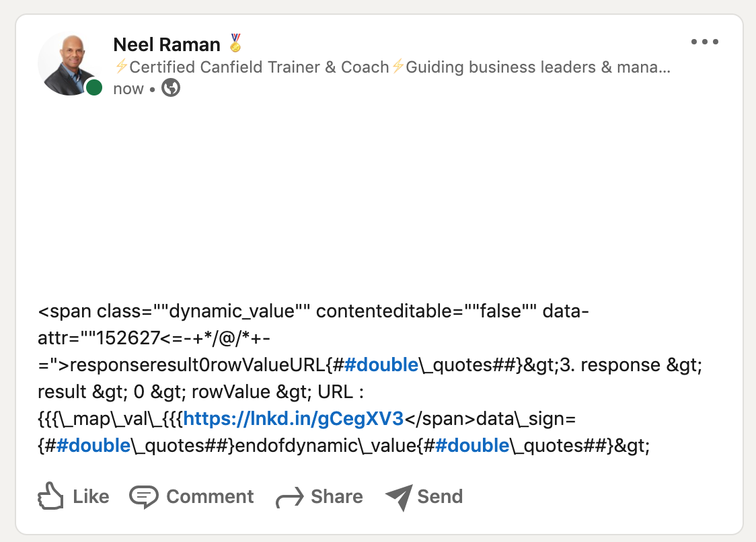The height and width of the screenshot is (542, 756).
Task: Click the Send paper plane icon
Action: pos(399,497)
